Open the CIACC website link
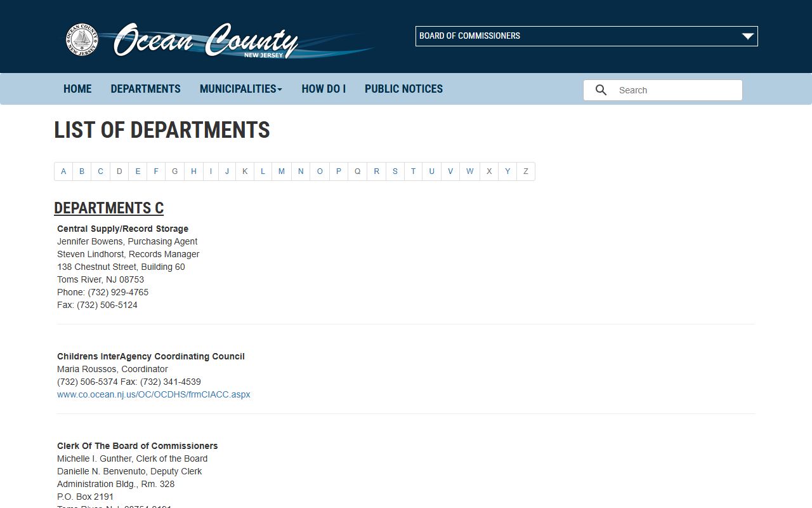This screenshot has height=508, width=812. pos(154,394)
